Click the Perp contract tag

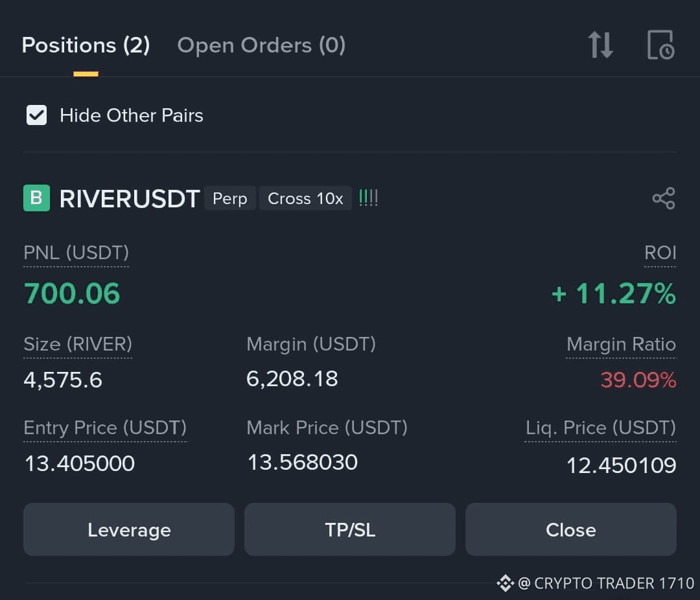230,198
